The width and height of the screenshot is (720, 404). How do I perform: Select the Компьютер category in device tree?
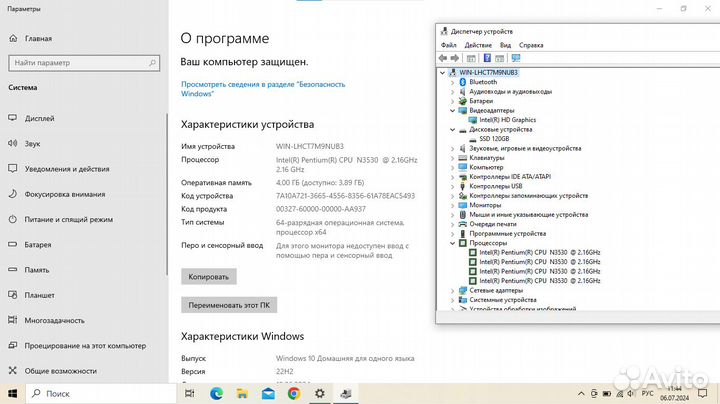(486, 167)
